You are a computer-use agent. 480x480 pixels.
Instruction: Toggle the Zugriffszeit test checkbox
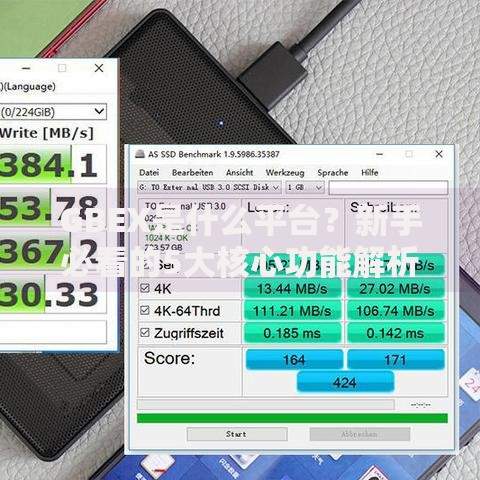[x=145, y=332]
